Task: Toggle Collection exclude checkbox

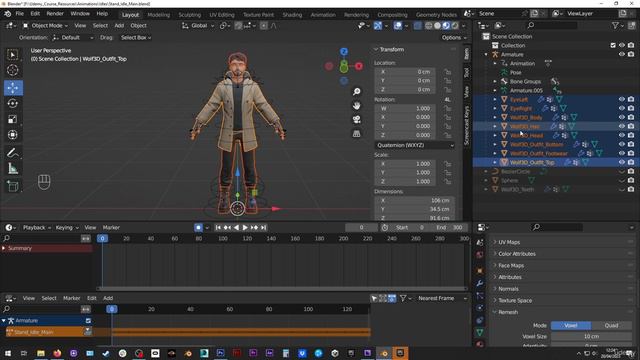Action: (613, 45)
